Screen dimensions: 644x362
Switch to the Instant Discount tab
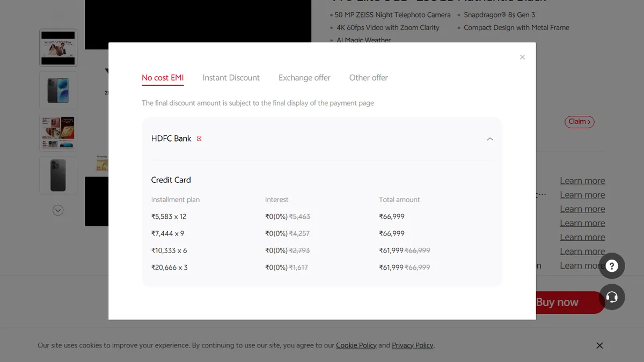coord(231,78)
